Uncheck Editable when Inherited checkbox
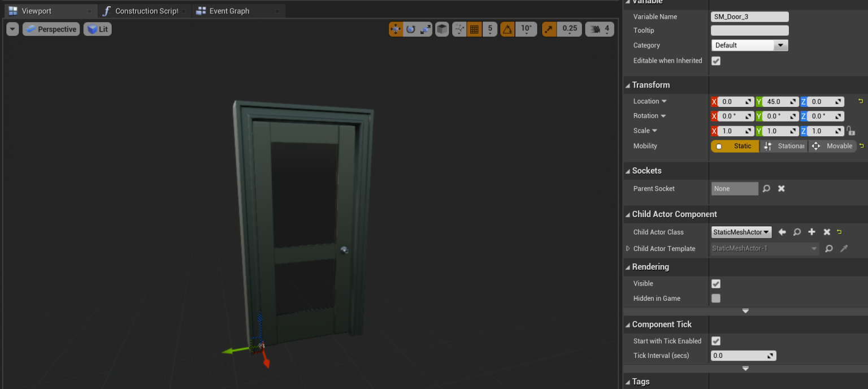The width and height of the screenshot is (868, 389). tap(716, 61)
